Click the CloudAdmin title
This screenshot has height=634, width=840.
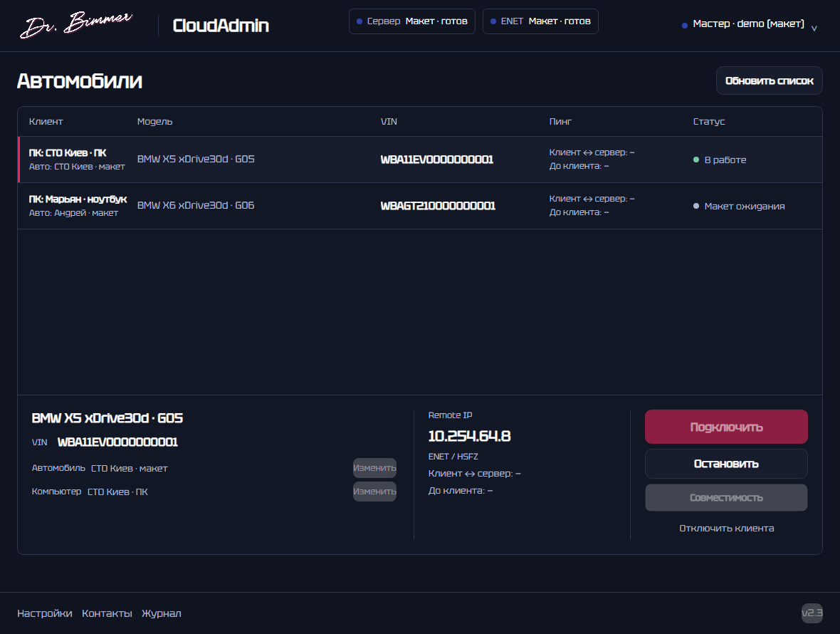click(221, 25)
